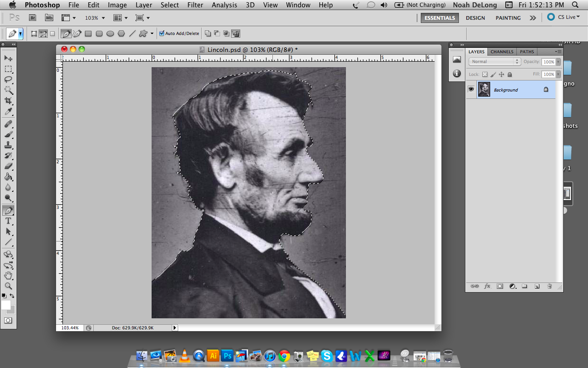
Task: Select the Crop tool
Action: pyautogui.click(x=8, y=101)
